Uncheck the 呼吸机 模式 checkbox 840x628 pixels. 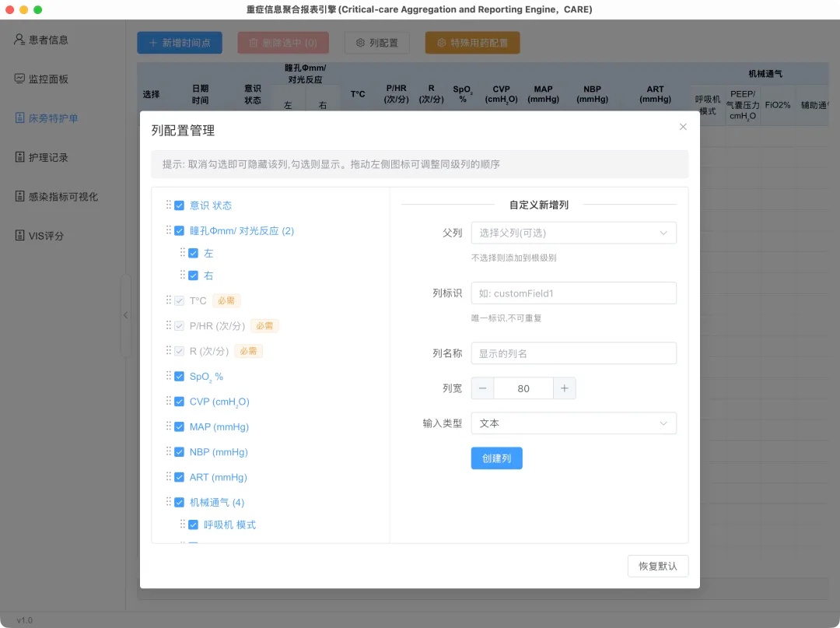coord(194,525)
